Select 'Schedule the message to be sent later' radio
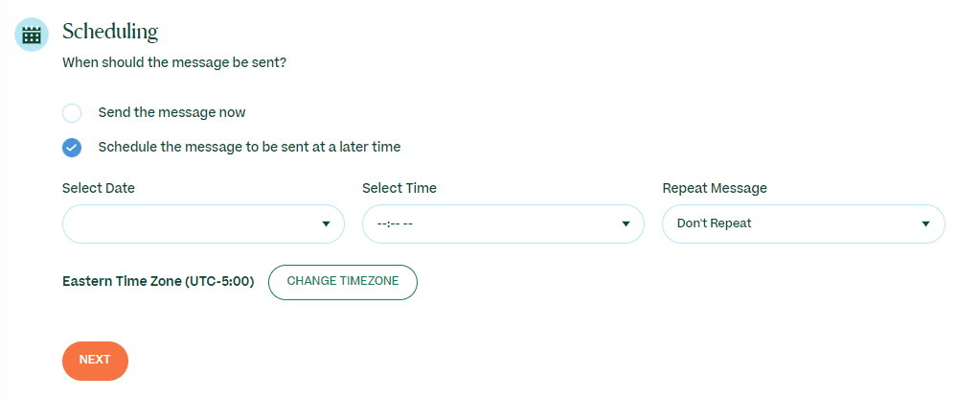980x399 pixels. pos(72,148)
